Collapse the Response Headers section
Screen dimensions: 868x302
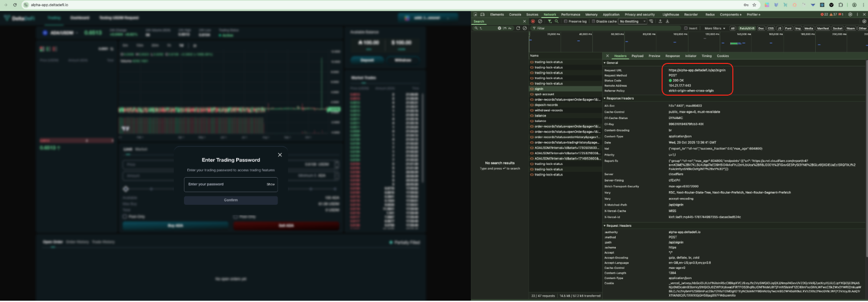[x=605, y=99]
